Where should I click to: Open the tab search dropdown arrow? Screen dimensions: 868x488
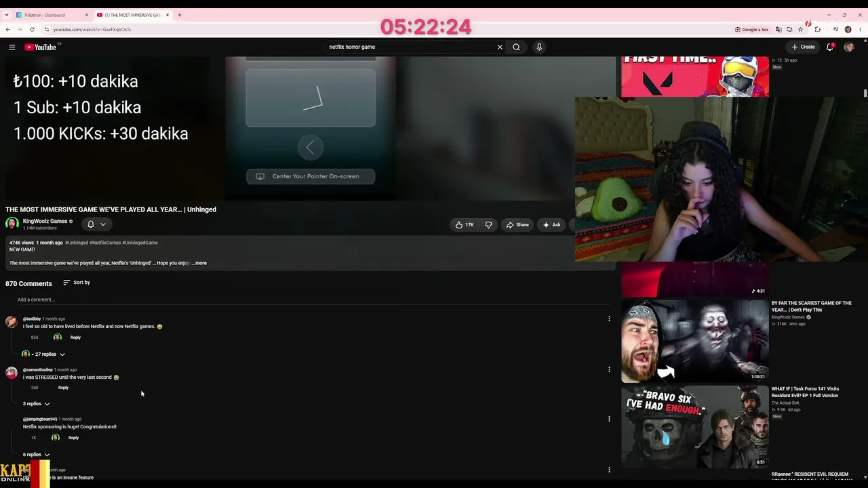(6, 15)
